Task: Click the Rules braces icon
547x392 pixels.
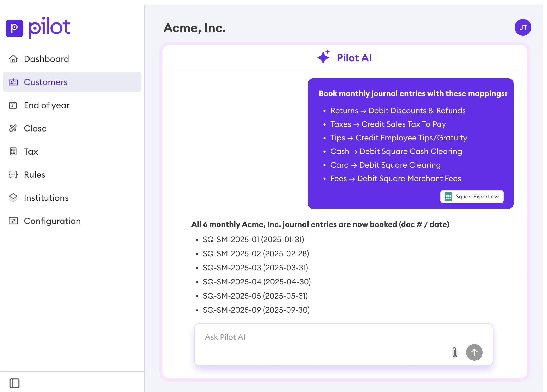Action: click(13, 175)
